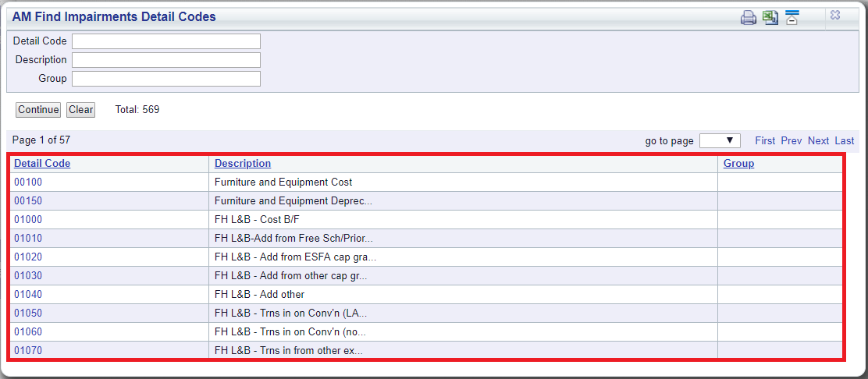
Task: Go to Last page link
Action: pos(845,140)
